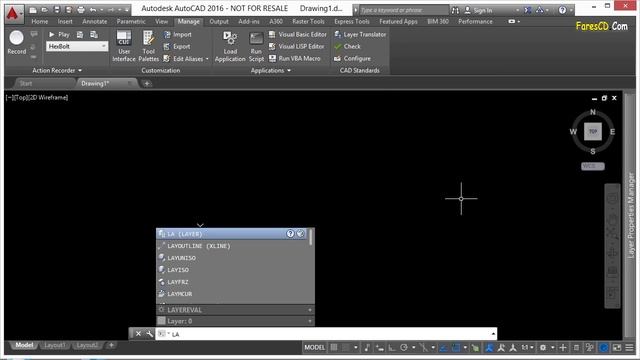Switch to the Layout1 tab
This screenshot has height=360, width=640.
coord(54,345)
